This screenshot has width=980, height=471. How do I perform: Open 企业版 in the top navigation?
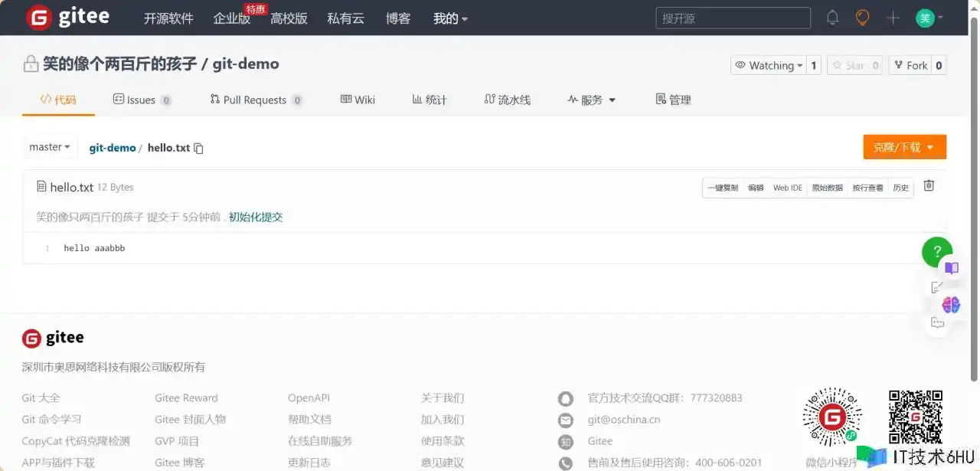click(x=232, y=18)
